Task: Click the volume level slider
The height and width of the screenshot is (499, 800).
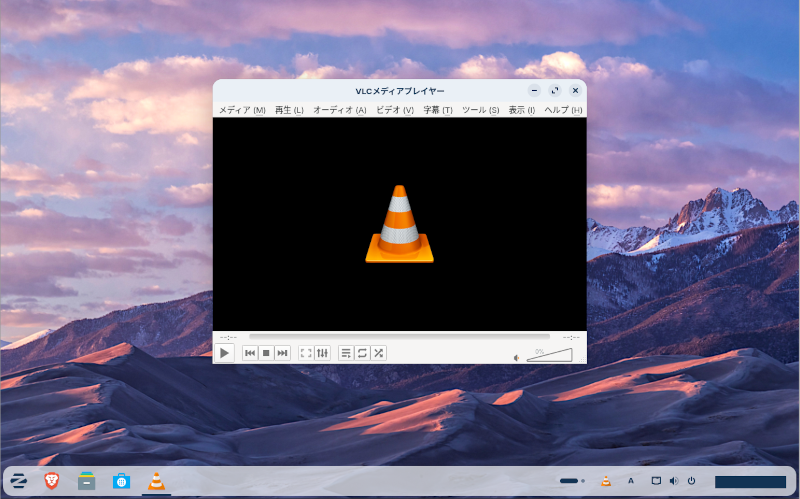Action: coord(550,355)
